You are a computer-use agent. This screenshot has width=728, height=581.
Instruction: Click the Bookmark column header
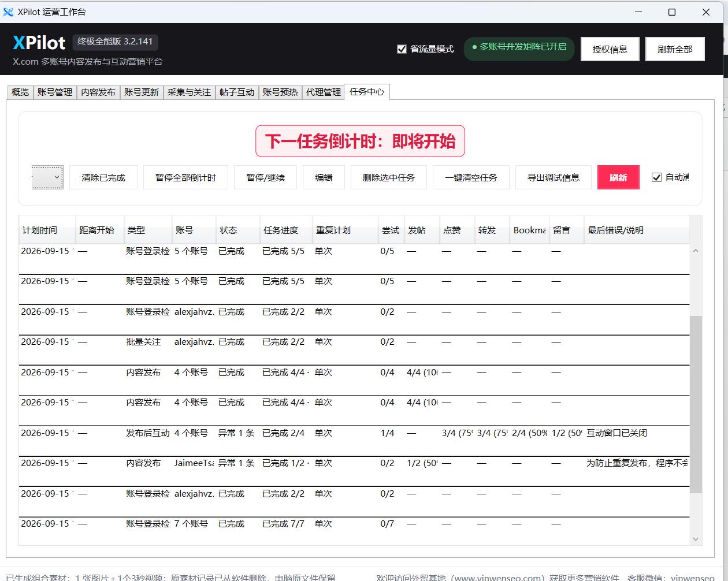click(529, 230)
